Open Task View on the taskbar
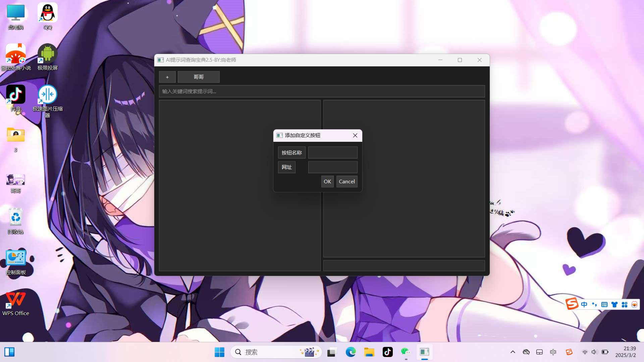 pyautogui.click(x=332, y=352)
